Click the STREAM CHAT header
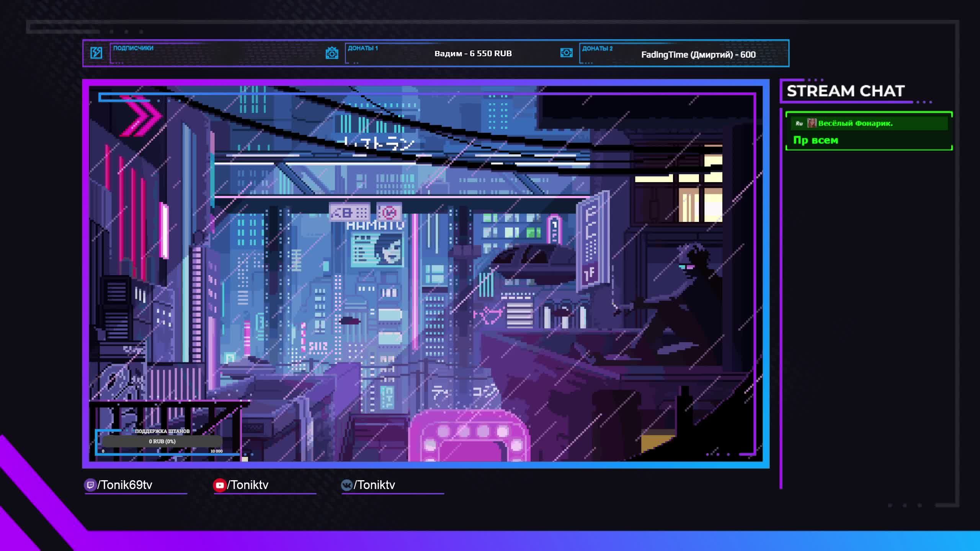 [x=845, y=91]
